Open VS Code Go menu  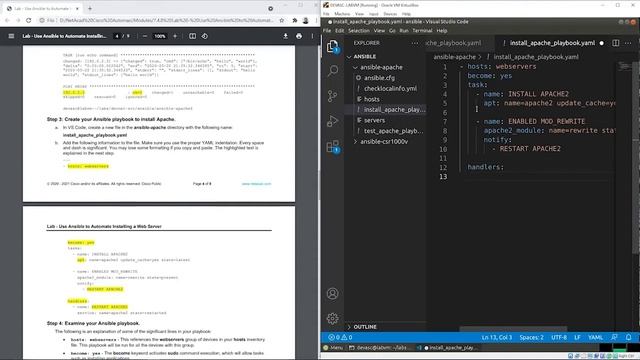(x=392, y=30)
